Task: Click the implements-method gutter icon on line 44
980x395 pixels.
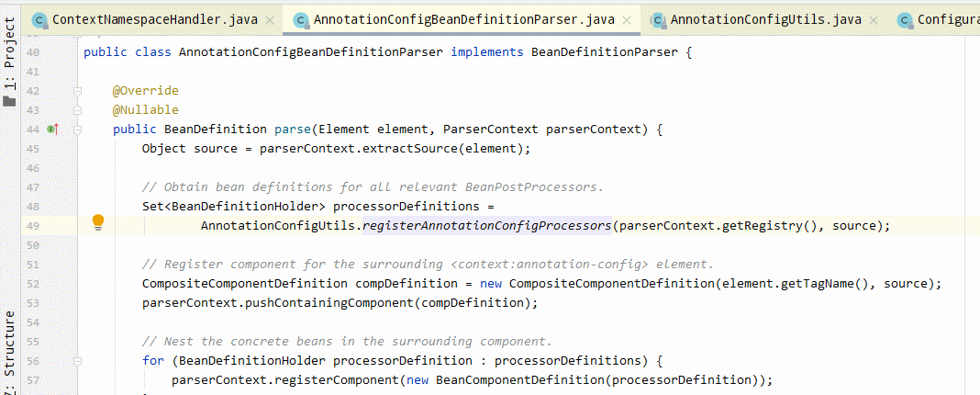Action: click(52, 130)
